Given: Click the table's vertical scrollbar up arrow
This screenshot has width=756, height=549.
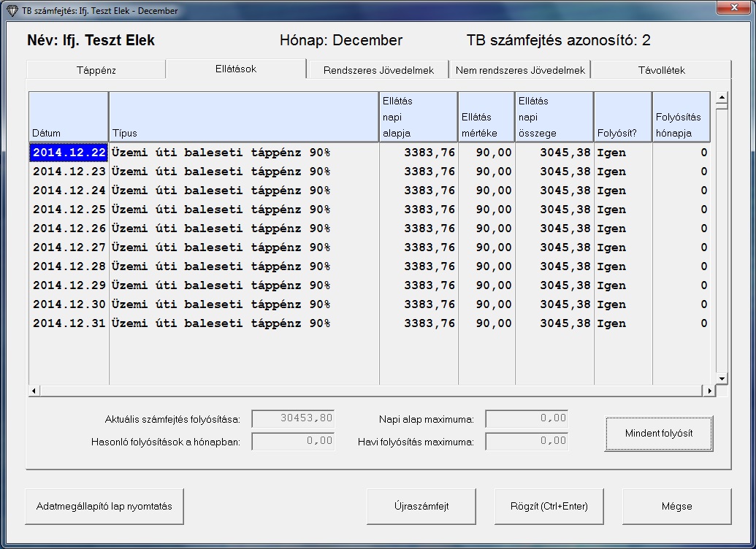Looking at the screenshot, I should click(722, 98).
